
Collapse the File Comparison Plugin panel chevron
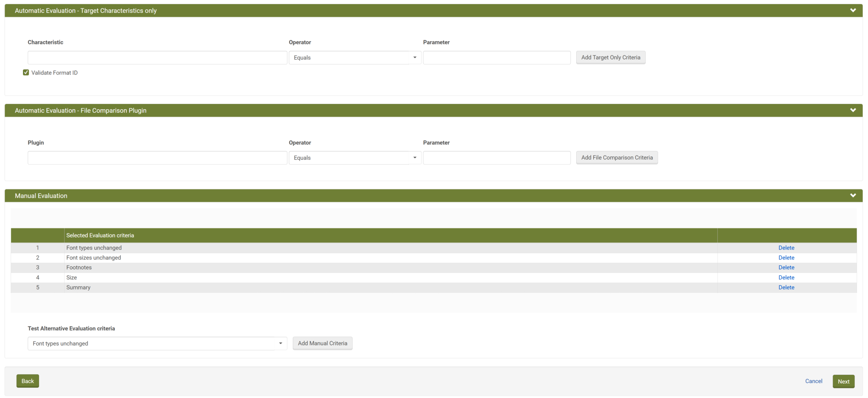click(853, 110)
